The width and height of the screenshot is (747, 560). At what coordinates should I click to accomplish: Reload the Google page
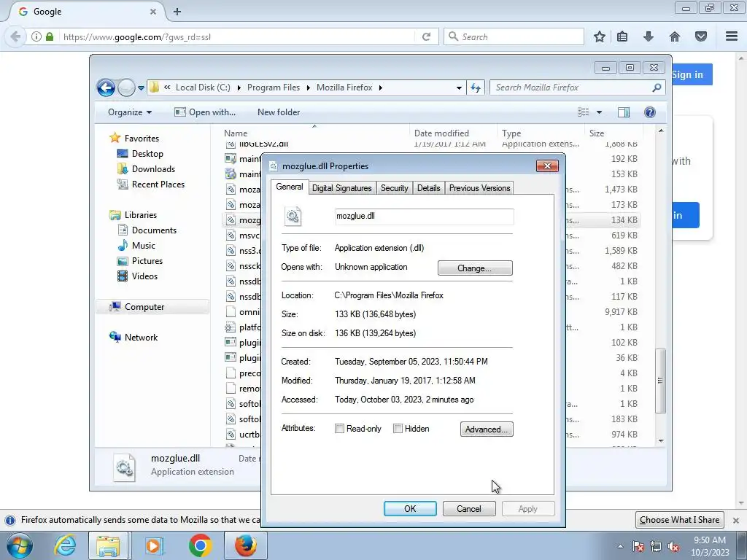point(426,36)
